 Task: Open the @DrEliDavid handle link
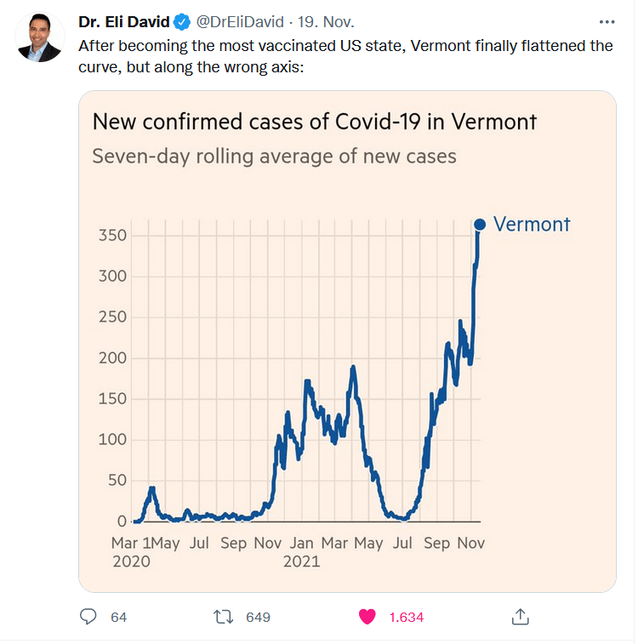(241, 22)
